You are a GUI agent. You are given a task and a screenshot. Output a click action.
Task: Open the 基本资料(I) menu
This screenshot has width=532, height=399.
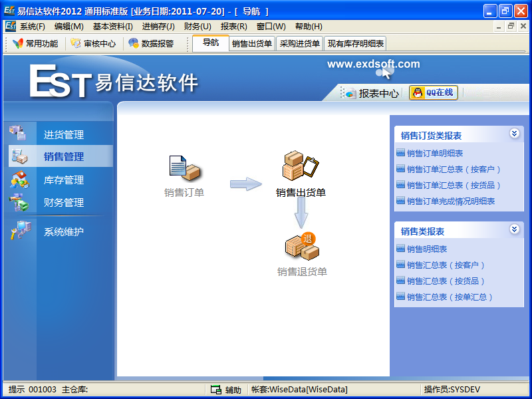(x=112, y=27)
